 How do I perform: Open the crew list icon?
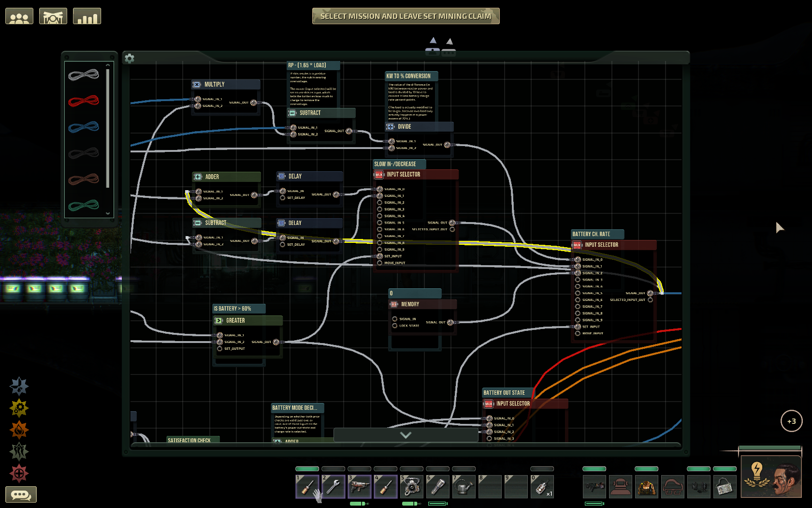pyautogui.click(x=19, y=16)
